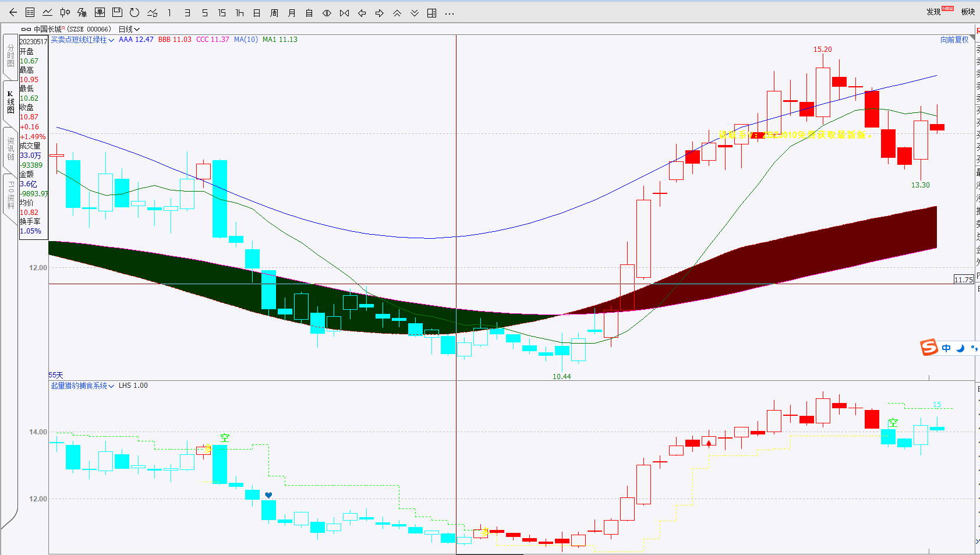This screenshot has height=555, width=980.
Task: Toggle the input method moon icon
Action: click(960, 348)
